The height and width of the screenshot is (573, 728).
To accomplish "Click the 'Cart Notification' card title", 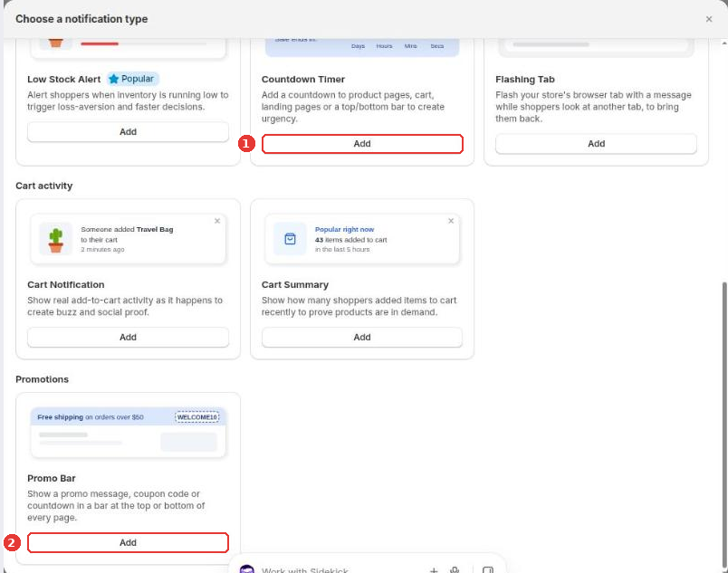I will (x=66, y=285).
